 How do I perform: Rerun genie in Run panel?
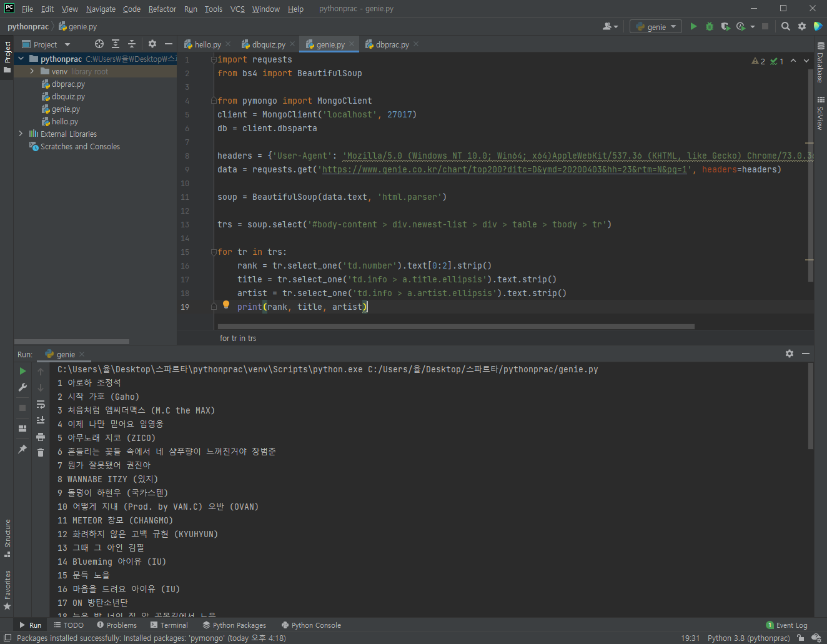(x=22, y=371)
